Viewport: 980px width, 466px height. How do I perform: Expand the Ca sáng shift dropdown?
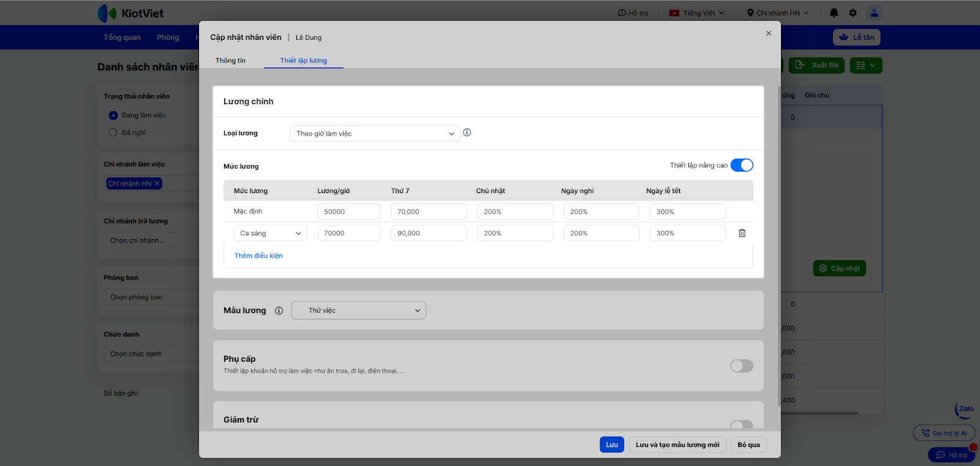click(x=270, y=233)
